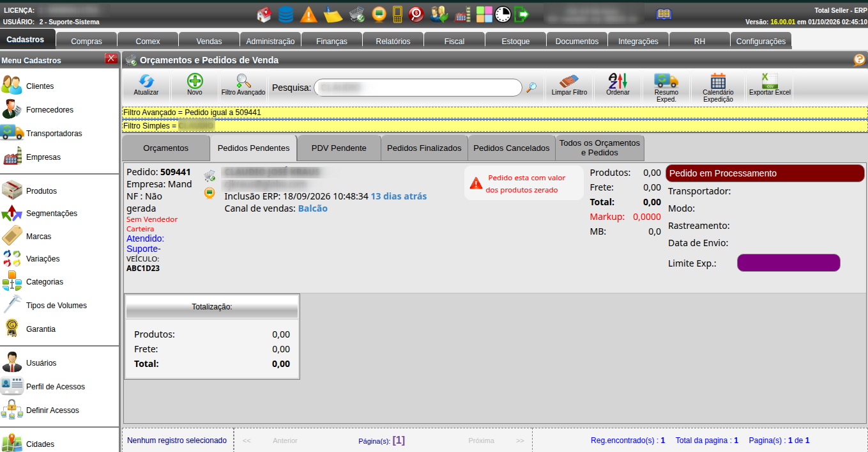Click the Ordenar sort button

coord(618,85)
